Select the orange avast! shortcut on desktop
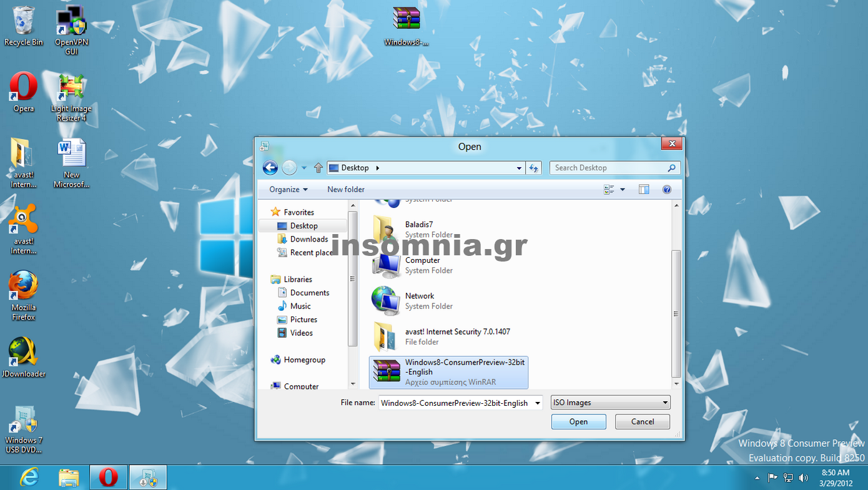Screen dimensions: 868x490 [24, 229]
